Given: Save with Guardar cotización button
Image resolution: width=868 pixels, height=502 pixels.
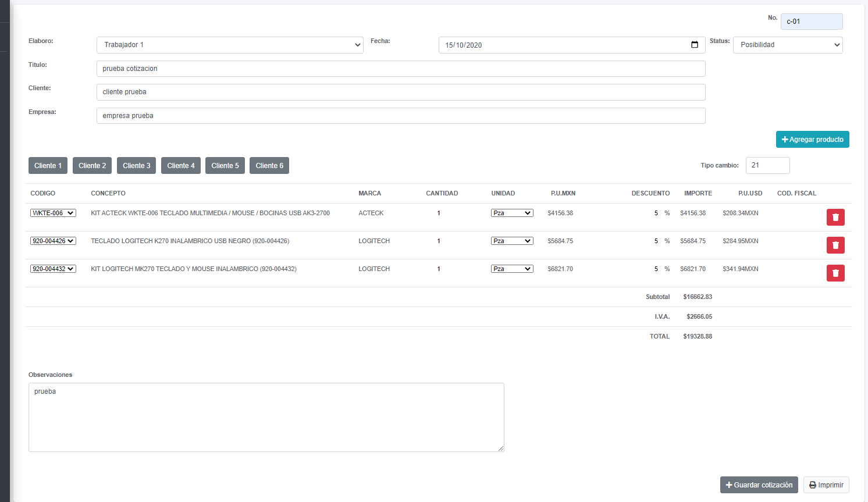Looking at the screenshot, I should pos(759,485).
